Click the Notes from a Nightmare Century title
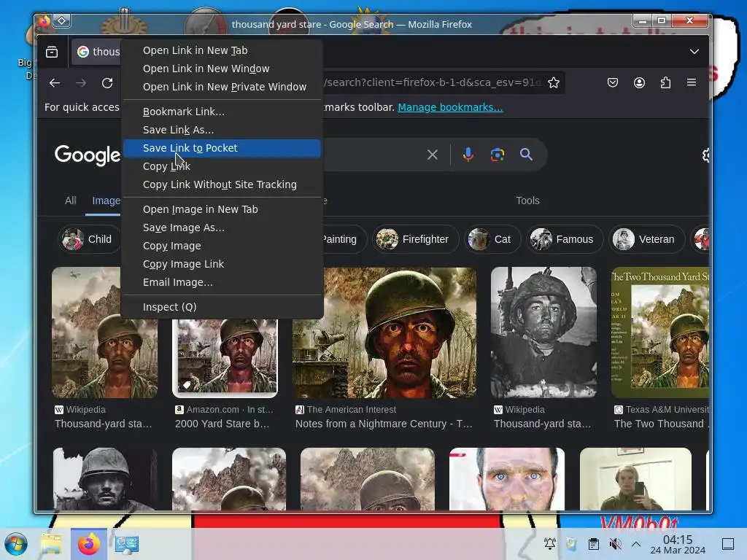This screenshot has height=560, width=747. (x=384, y=424)
